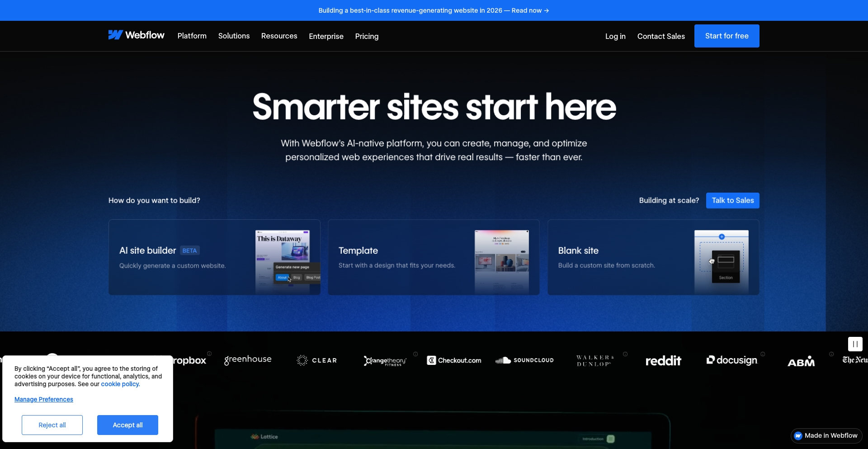
Task: Click the CLEAR logo
Action: pos(317,360)
